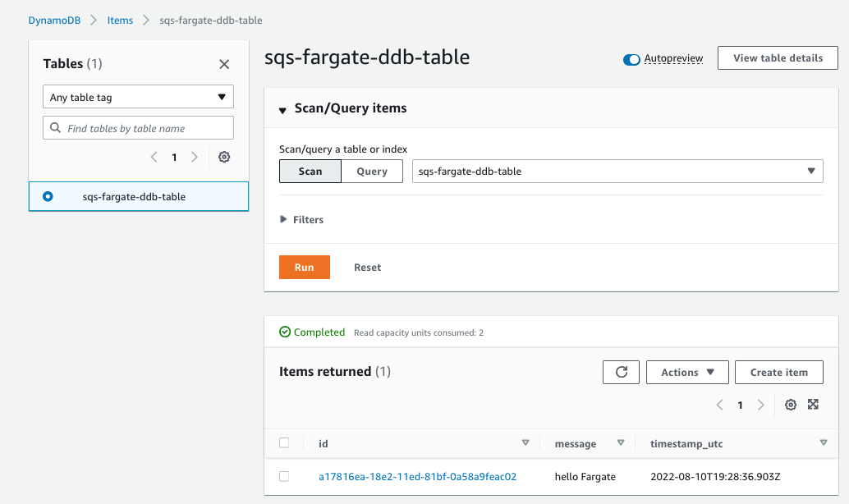Open tables list settings gear
Screen dimensions: 849x504
[224, 157]
